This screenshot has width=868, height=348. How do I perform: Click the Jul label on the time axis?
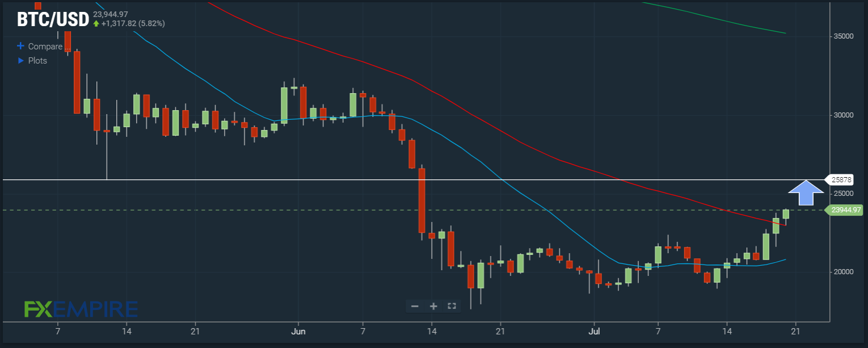594,330
